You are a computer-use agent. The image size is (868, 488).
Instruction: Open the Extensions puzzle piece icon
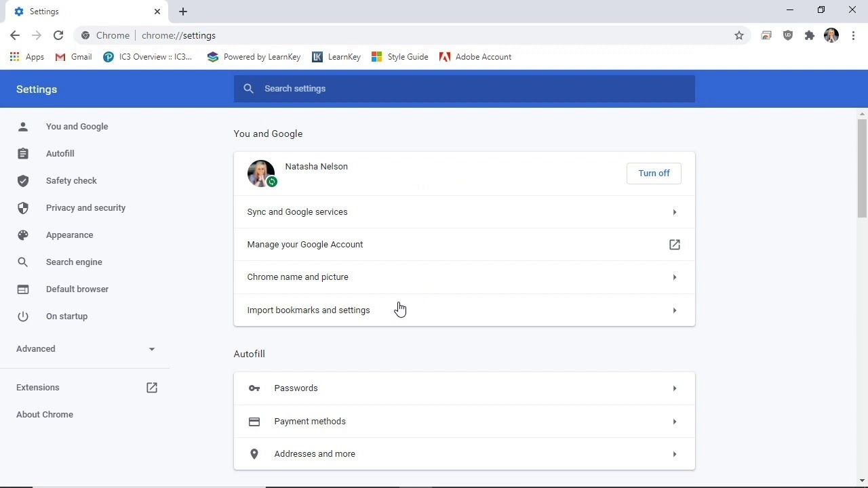pos(810,35)
